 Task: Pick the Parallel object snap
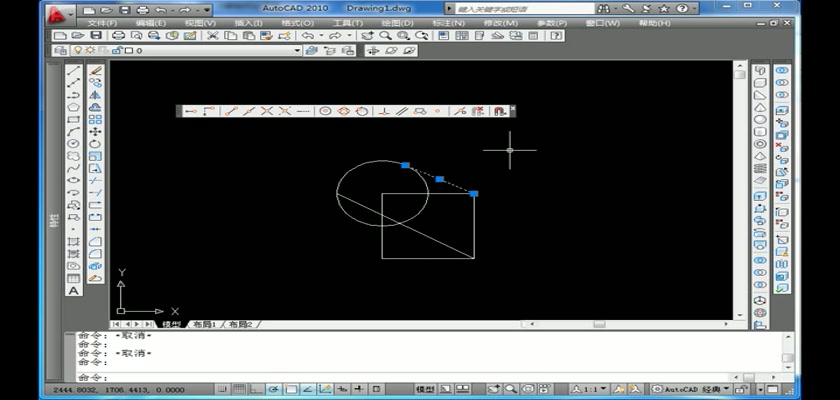point(402,111)
